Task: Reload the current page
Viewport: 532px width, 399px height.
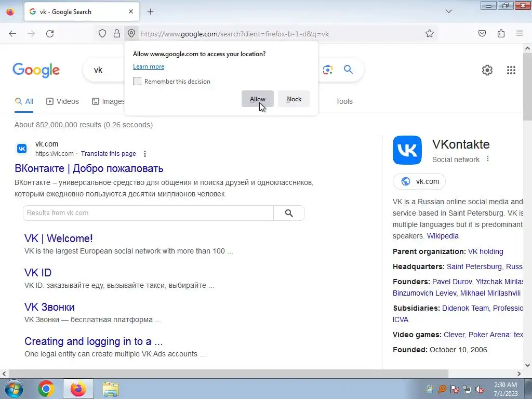Action: pos(50,34)
